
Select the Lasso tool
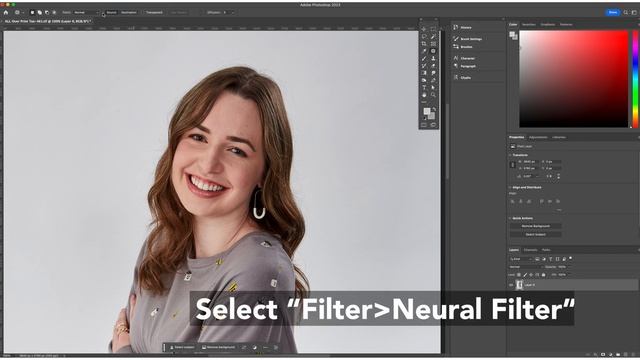424,36
